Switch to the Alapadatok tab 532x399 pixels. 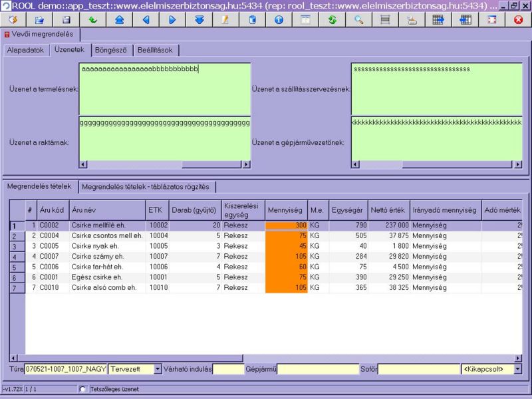tap(26, 51)
